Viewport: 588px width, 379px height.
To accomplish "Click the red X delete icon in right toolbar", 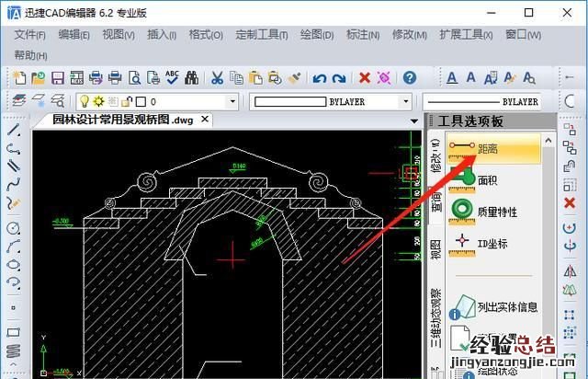I will [x=570, y=202].
